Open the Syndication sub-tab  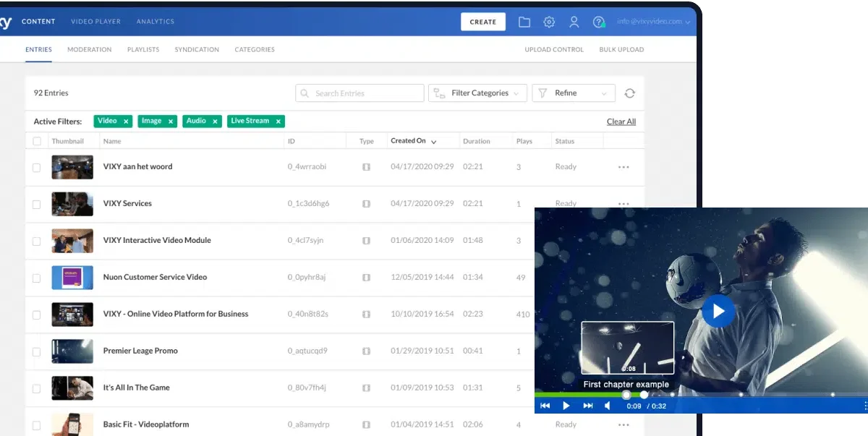197,50
